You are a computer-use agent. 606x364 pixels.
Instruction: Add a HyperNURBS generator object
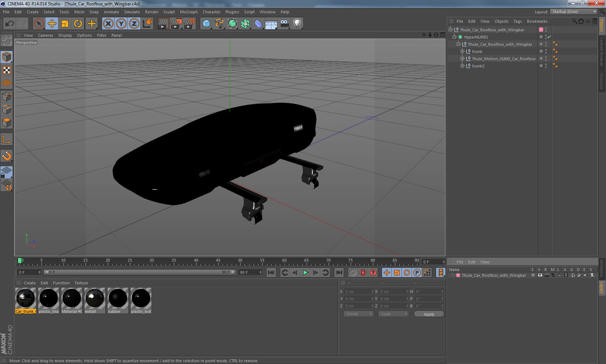click(232, 24)
